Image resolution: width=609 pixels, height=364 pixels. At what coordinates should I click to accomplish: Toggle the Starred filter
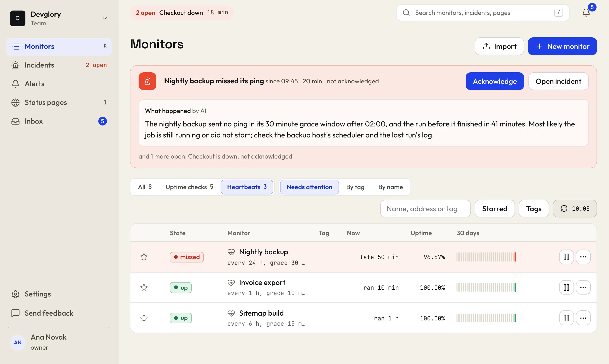[495, 209]
